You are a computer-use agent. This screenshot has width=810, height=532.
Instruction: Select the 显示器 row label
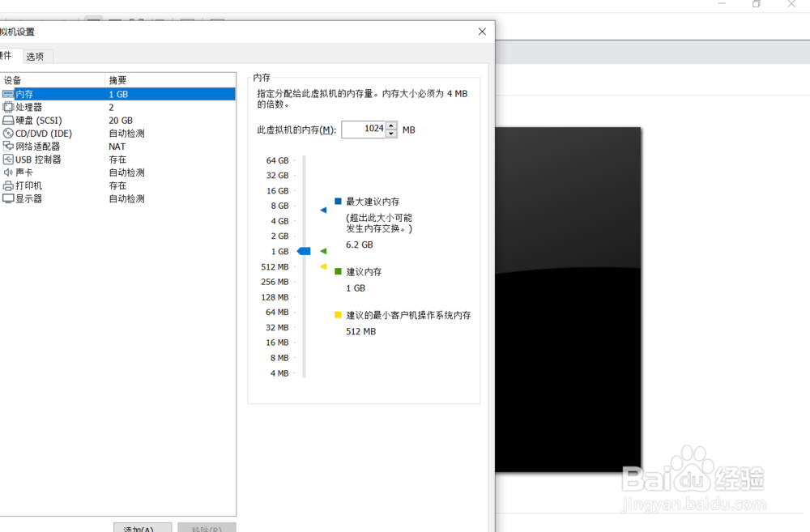(29, 198)
